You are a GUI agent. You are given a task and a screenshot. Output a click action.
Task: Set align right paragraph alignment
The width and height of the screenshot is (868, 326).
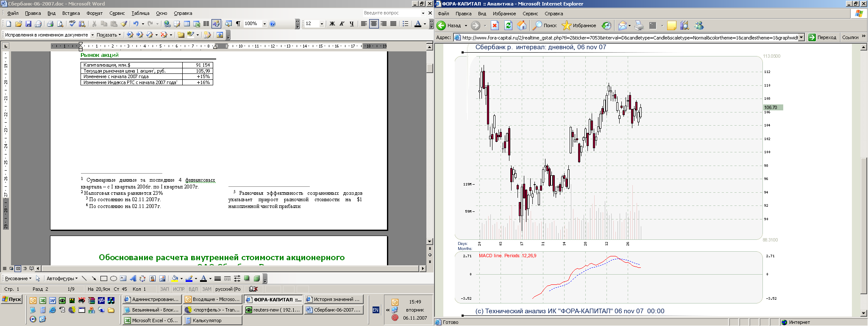point(383,24)
